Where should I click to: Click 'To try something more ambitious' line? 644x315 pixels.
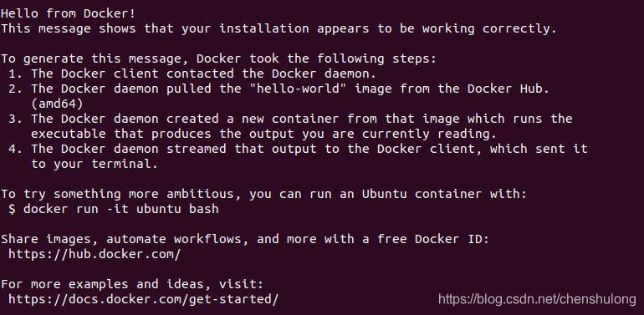[263, 194]
